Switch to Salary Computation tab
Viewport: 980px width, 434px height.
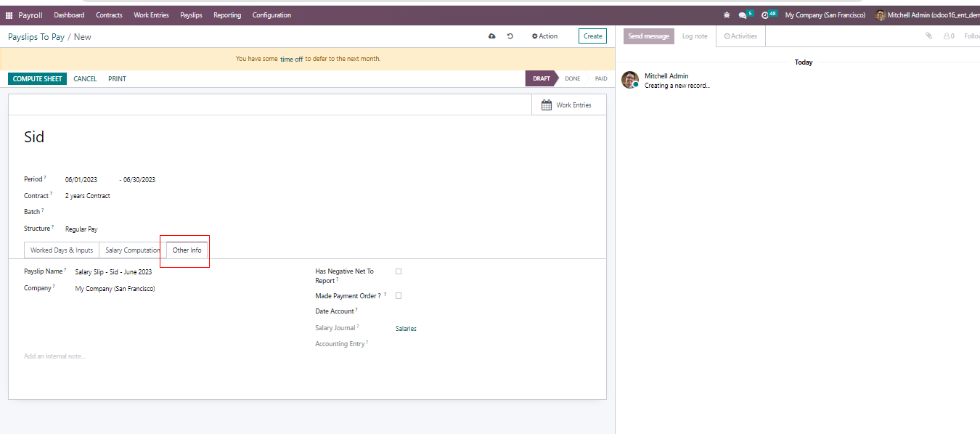pos(133,250)
